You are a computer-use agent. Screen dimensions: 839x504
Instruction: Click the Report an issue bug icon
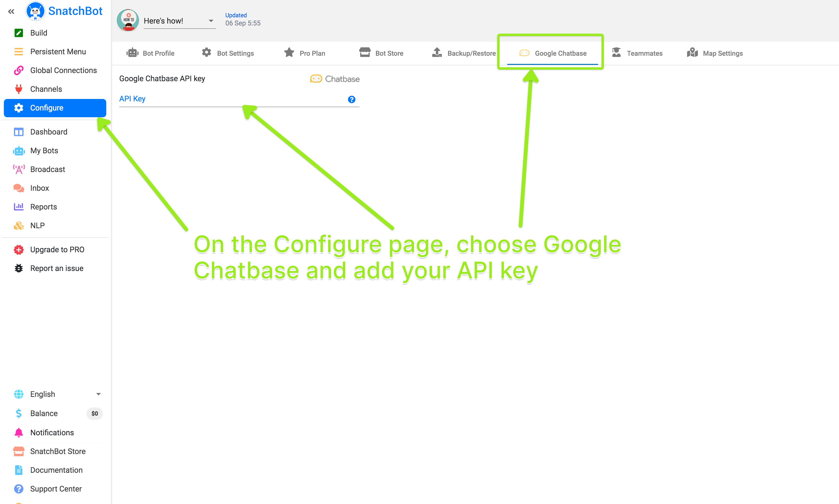(x=19, y=268)
